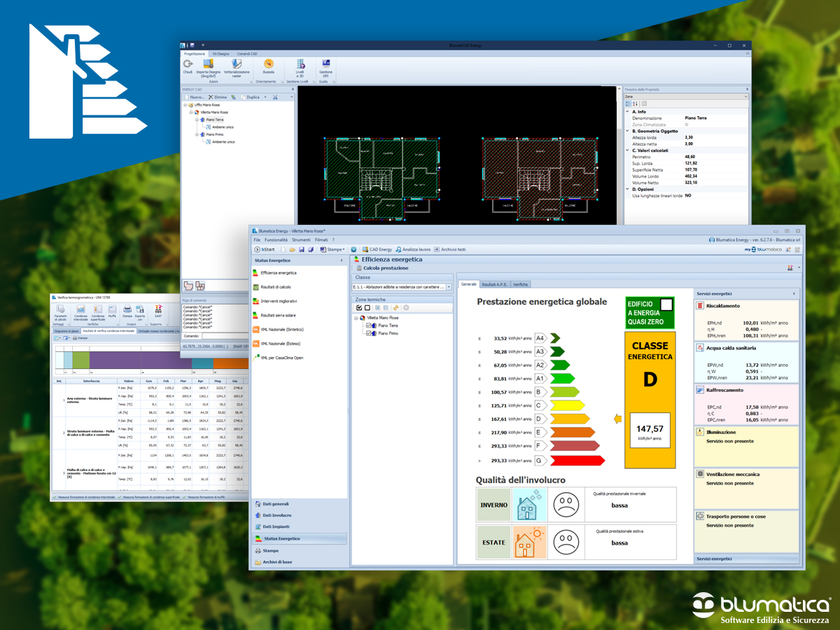Collapse the Status Energetico panel chevron
840x630 pixels.
[x=342, y=260]
